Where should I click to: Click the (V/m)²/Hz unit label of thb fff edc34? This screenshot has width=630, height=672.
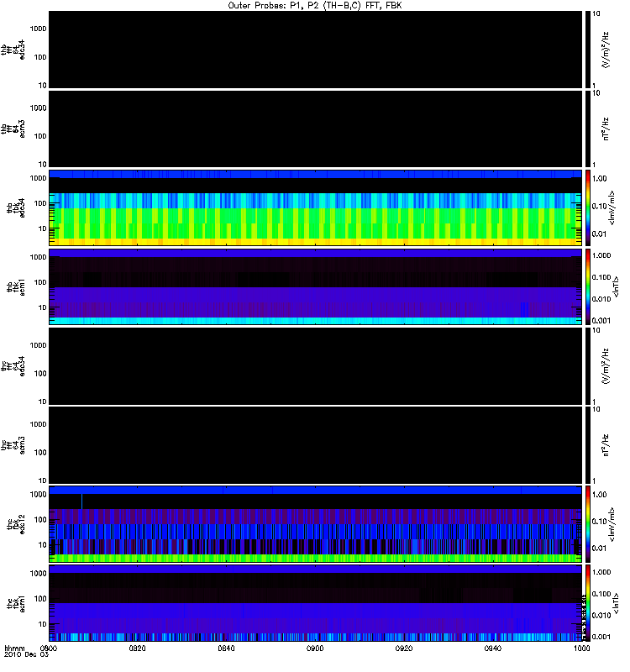click(x=605, y=50)
